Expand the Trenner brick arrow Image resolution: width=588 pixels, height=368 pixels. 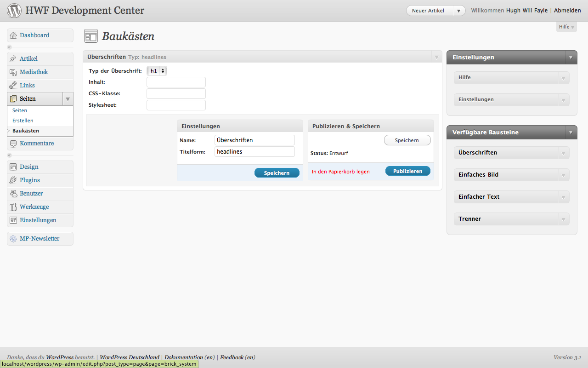pyautogui.click(x=564, y=219)
